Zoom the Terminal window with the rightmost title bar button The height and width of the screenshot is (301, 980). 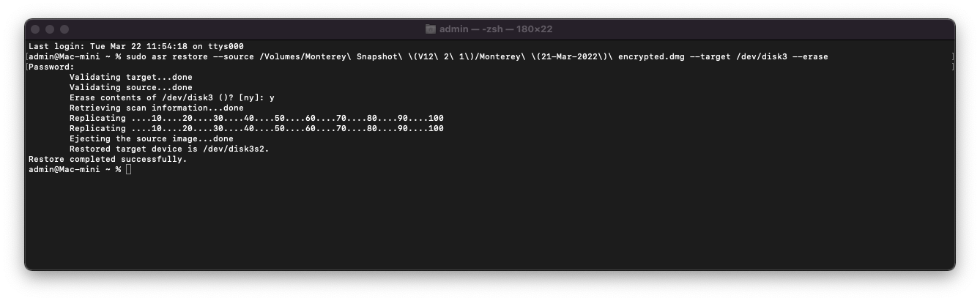(64, 29)
